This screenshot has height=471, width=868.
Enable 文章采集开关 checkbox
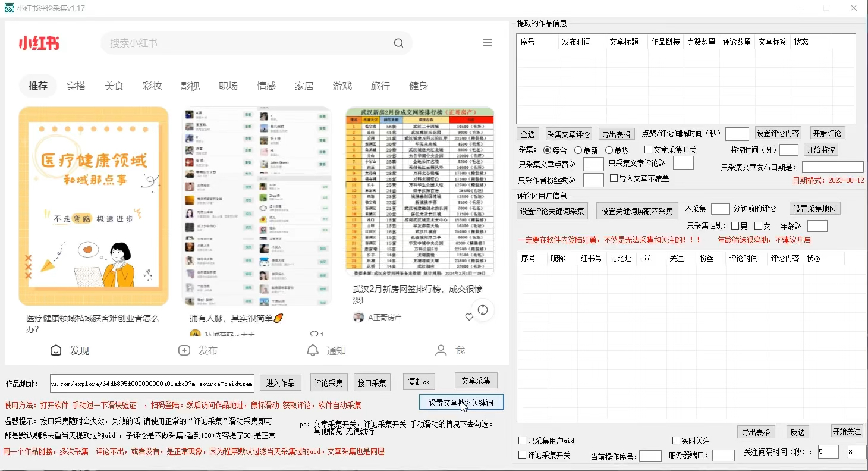649,150
